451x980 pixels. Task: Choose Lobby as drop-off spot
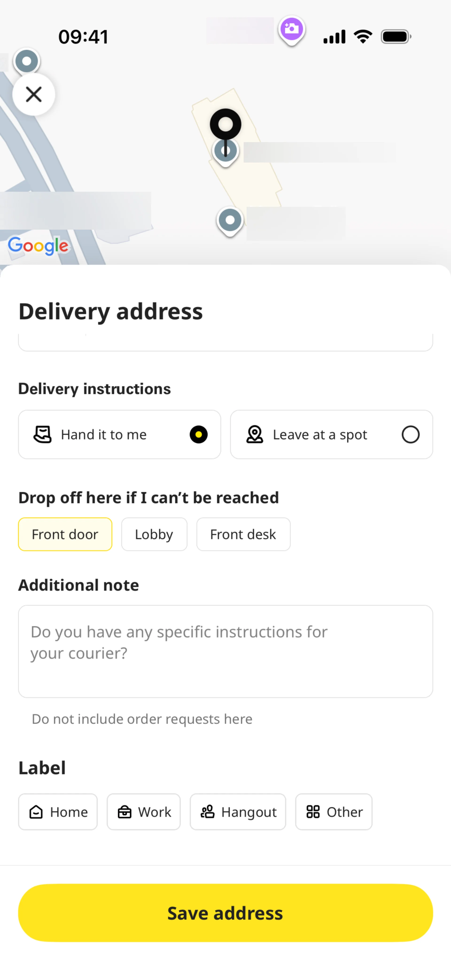click(154, 534)
